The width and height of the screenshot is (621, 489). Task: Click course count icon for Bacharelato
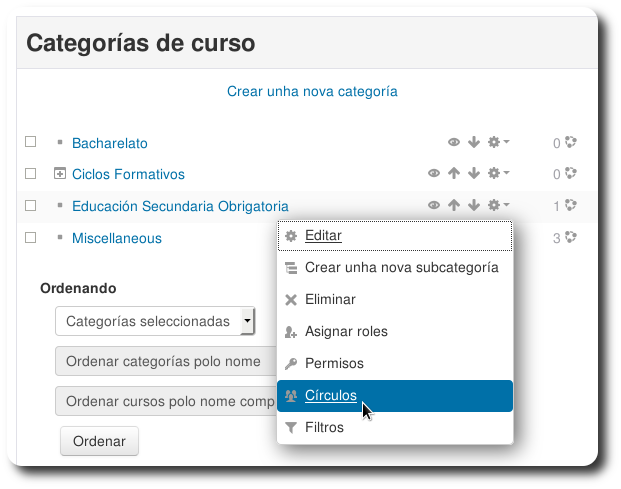click(571, 142)
